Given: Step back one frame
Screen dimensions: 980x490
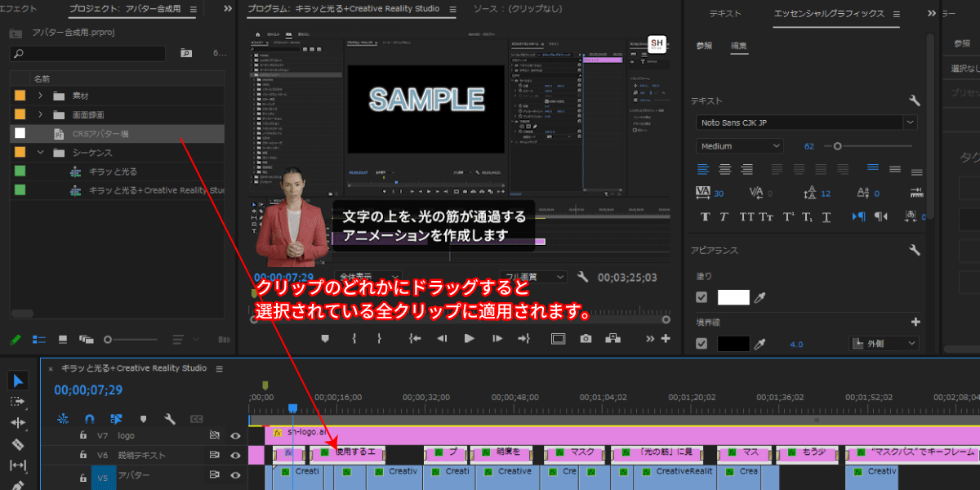Looking at the screenshot, I should (442, 338).
